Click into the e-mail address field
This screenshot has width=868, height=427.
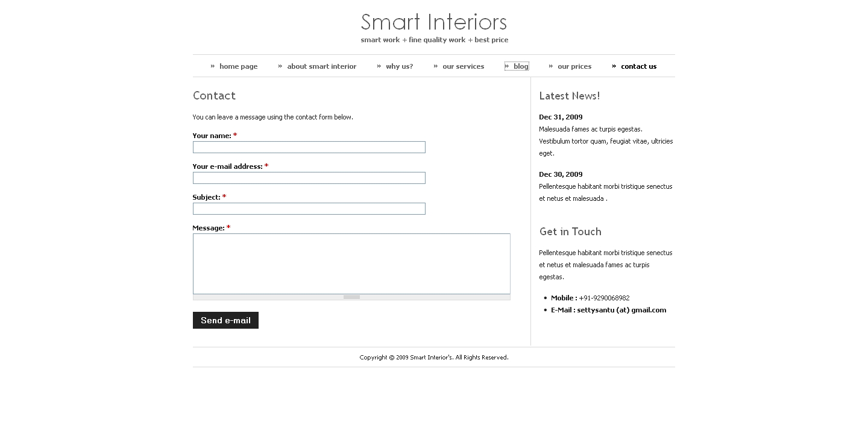pos(309,178)
